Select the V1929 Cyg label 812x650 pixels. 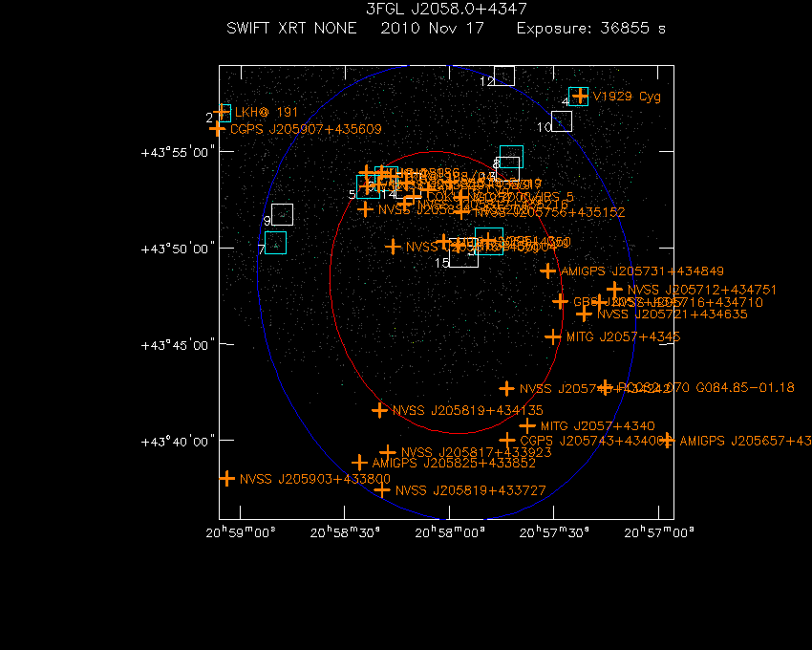(627, 97)
